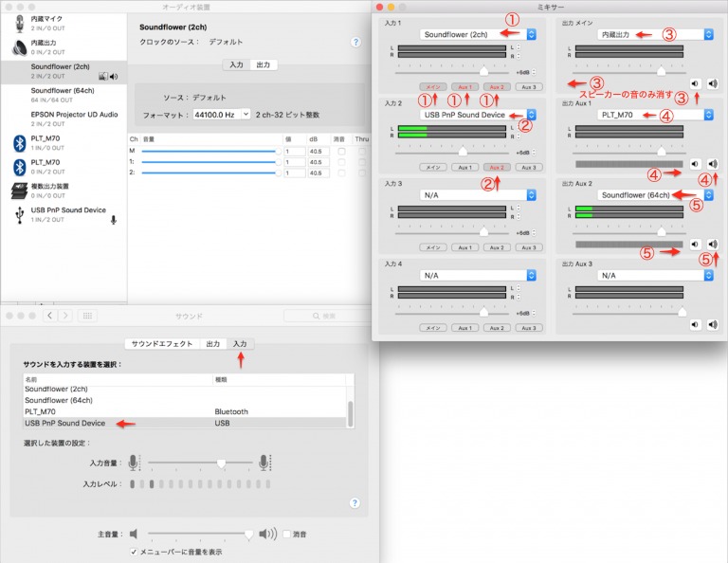Click the main volume high speaker icon in Sound
728x563 pixels.
268,534
